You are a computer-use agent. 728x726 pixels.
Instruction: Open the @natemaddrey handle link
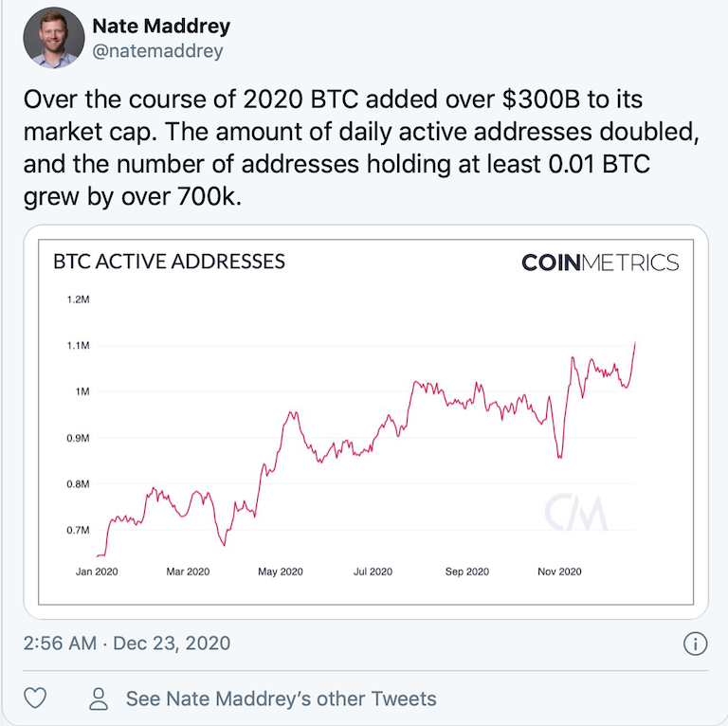pos(157,50)
